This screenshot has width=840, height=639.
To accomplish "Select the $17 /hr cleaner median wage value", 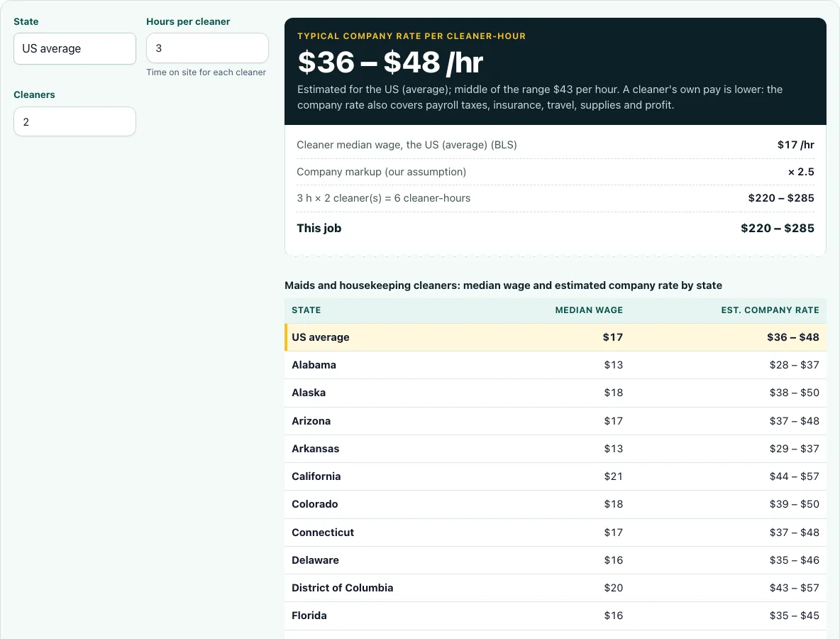I will tap(795, 145).
